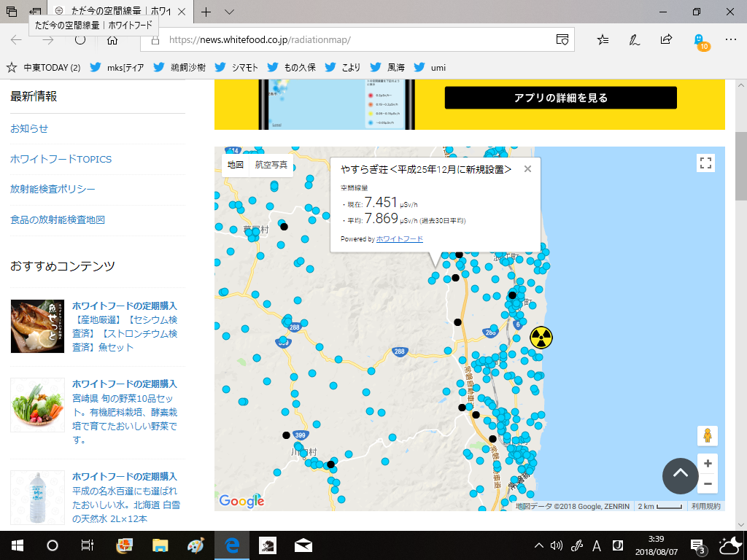The image size is (747, 560).
Task: Open the mks[ティア Twitter favorite
Action: click(117, 68)
